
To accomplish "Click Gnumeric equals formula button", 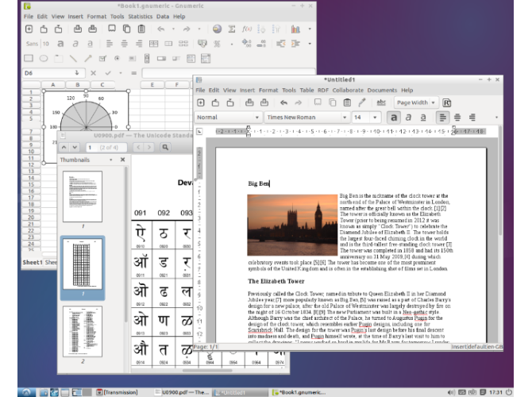I will (x=134, y=72).
